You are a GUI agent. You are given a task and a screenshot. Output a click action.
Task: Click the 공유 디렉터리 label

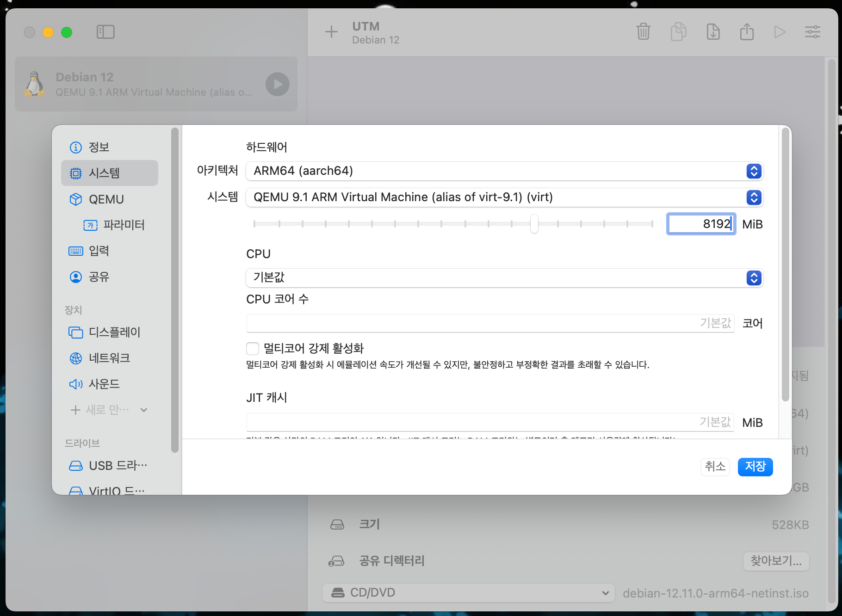[392, 561]
